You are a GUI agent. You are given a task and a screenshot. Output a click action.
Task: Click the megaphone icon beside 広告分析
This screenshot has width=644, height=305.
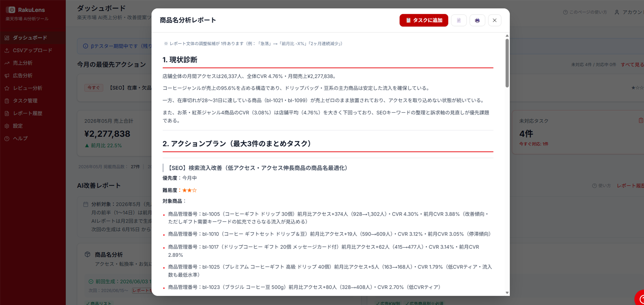point(7,75)
